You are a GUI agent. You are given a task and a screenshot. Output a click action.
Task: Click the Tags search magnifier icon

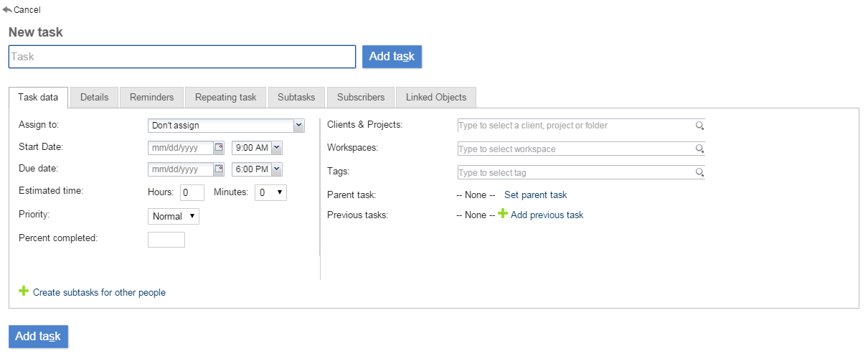pyautogui.click(x=699, y=173)
